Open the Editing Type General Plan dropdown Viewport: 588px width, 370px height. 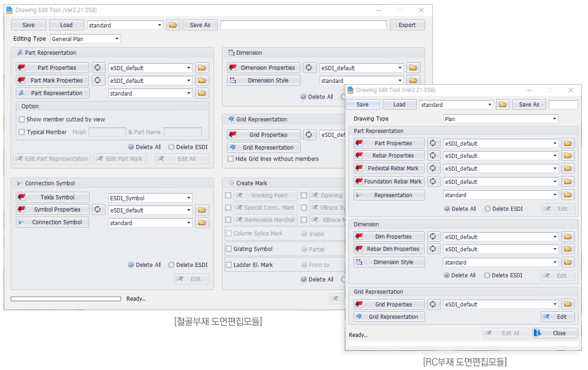pyautogui.click(x=86, y=39)
